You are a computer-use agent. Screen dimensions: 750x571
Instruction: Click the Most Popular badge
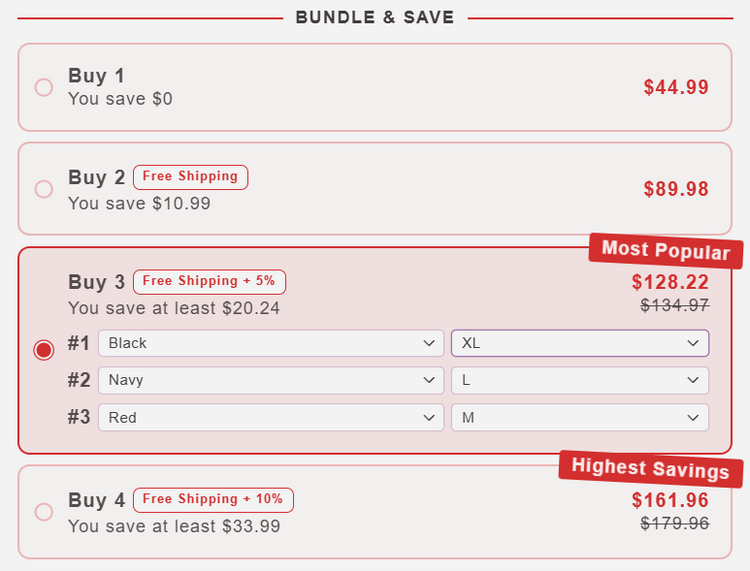point(665,251)
